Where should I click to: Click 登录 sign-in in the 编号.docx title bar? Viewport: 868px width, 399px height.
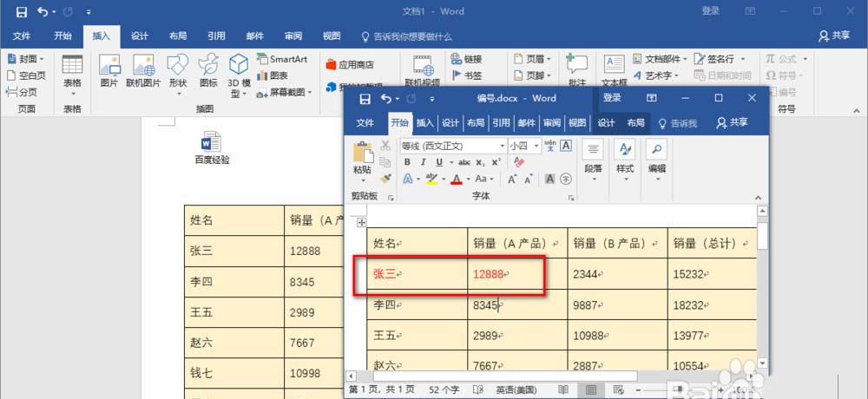point(612,98)
